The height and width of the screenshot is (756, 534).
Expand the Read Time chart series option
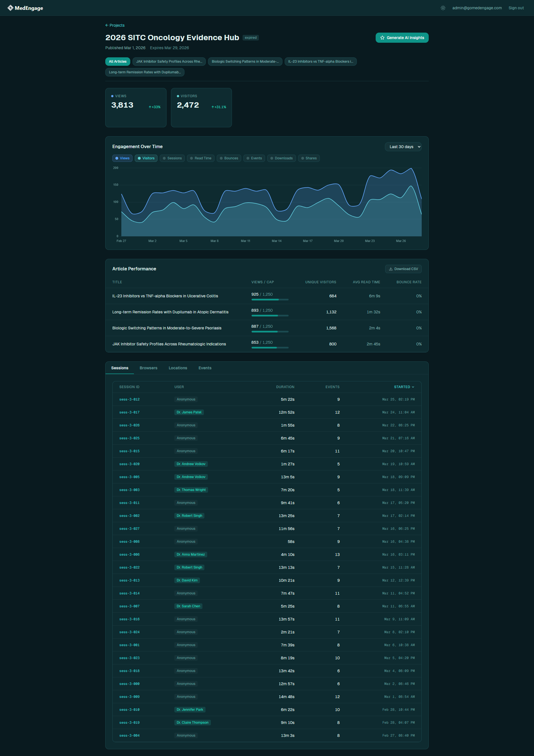(200, 158)
